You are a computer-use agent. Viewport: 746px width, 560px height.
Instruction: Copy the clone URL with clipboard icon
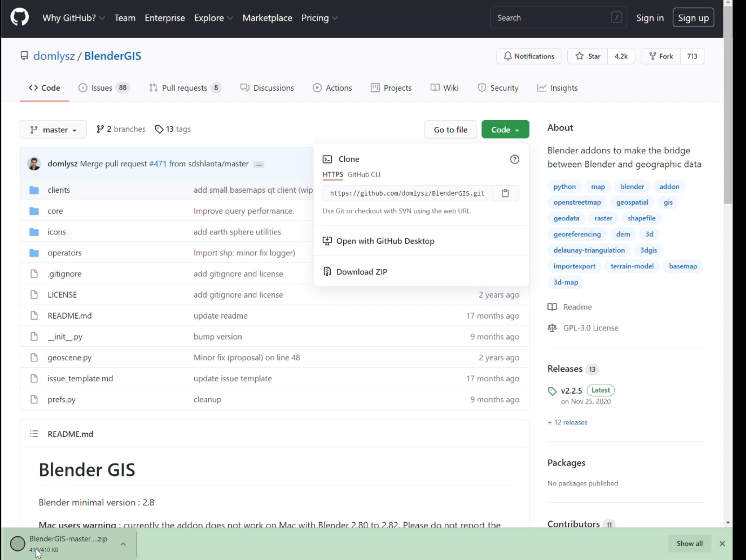tap(505, 193)
